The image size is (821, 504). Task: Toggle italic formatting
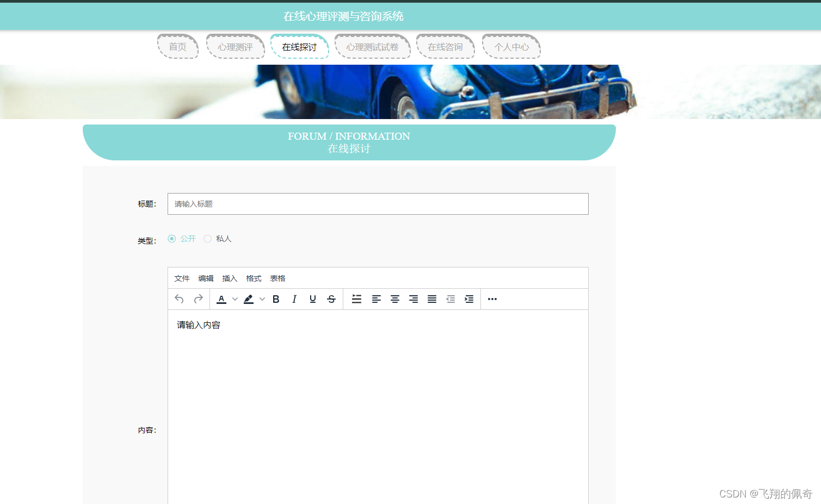[294, 299]
